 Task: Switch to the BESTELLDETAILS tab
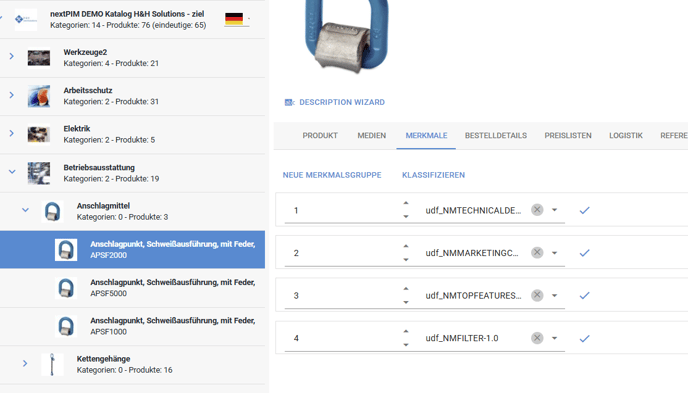[496, 136]
